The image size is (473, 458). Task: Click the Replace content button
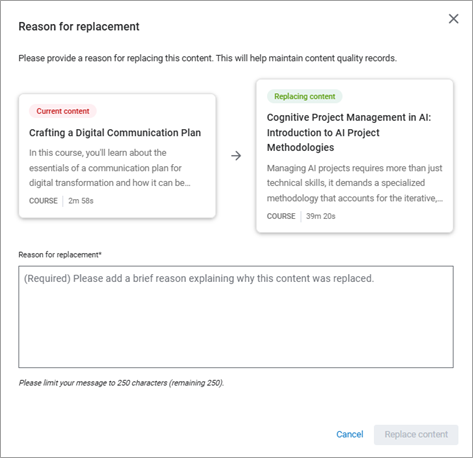point(416,434)
